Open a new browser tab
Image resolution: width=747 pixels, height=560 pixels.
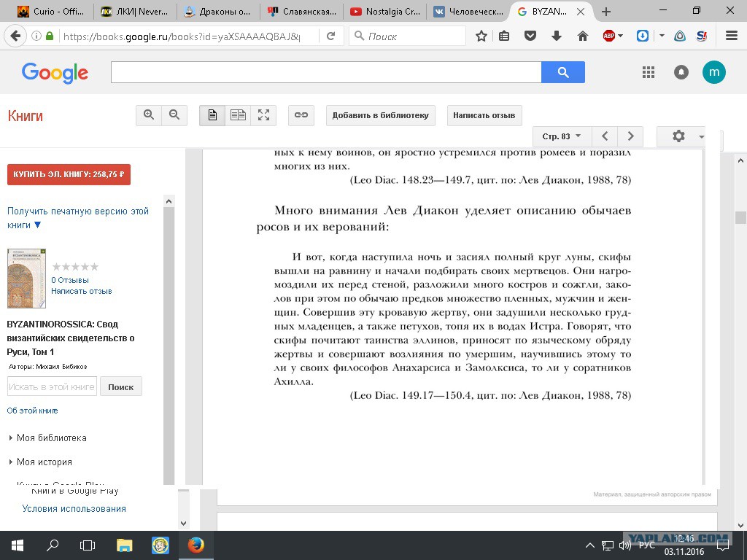[606, 12]
